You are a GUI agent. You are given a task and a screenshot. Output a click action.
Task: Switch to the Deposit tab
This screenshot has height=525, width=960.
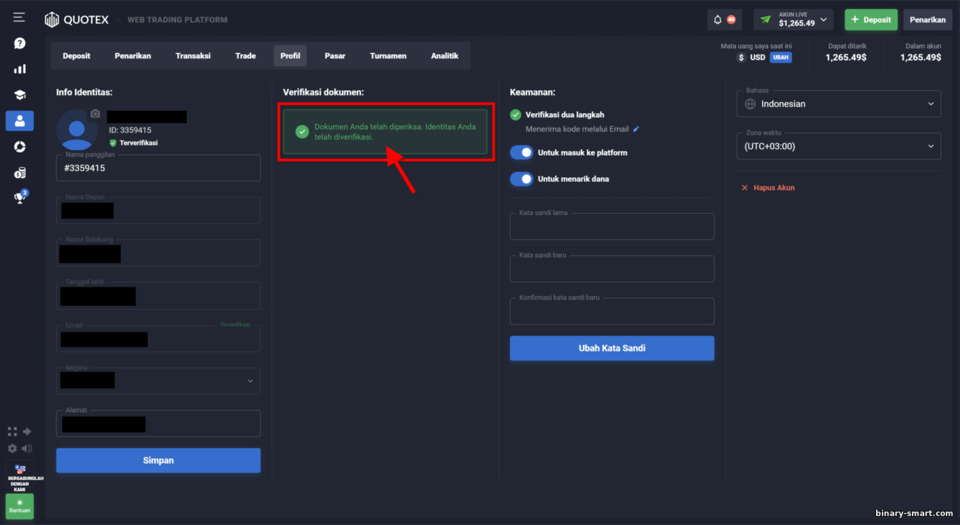pos(76,56)
